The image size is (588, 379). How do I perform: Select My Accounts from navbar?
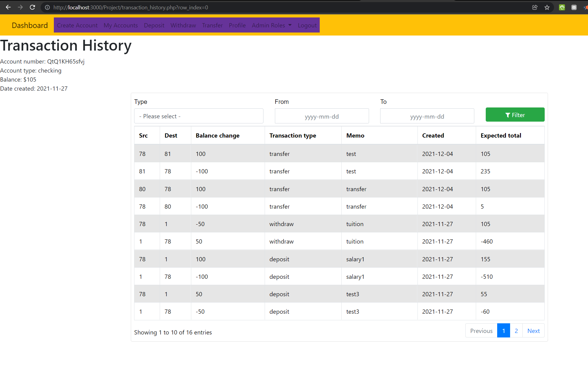pos(121,25)
